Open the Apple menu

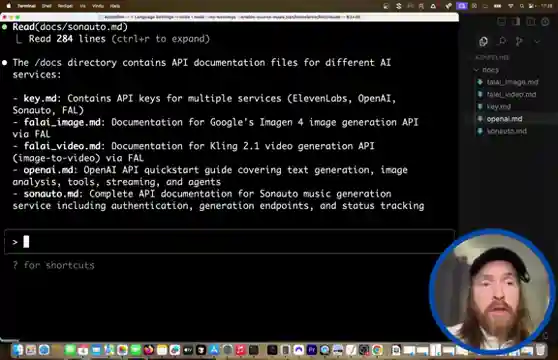point(9,6)
